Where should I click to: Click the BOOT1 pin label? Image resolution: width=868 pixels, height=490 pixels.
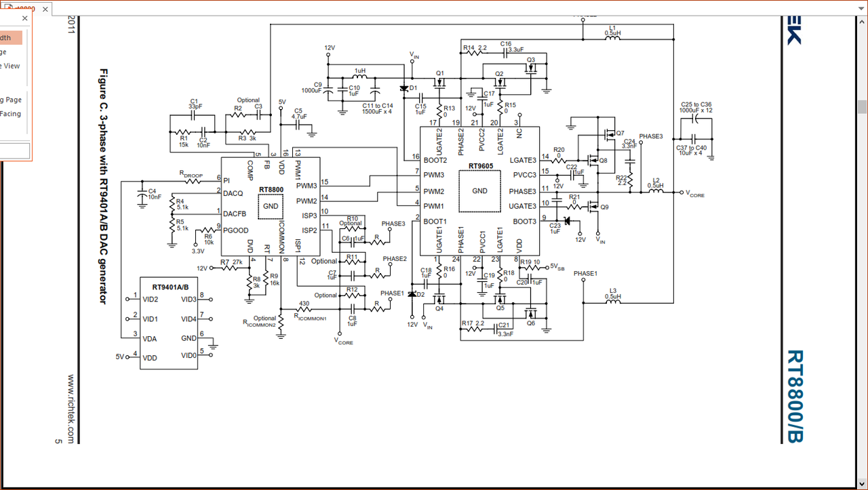click(x=435, y=222)
